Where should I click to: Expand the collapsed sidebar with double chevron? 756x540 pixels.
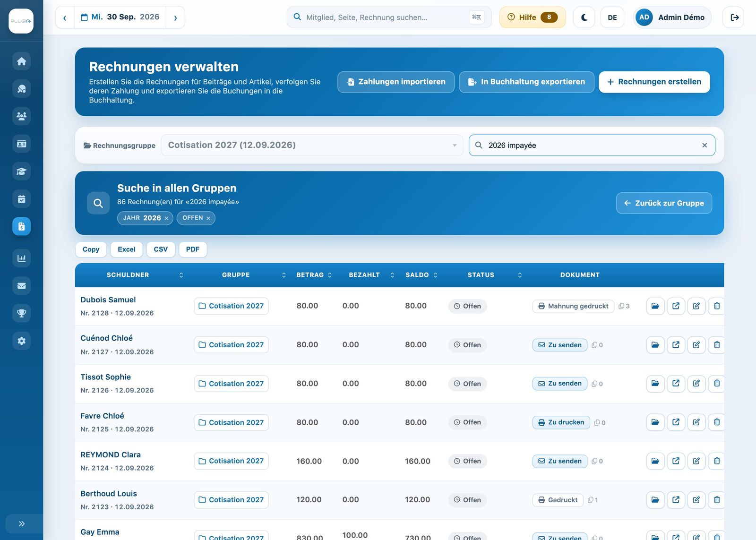[21, 523]
